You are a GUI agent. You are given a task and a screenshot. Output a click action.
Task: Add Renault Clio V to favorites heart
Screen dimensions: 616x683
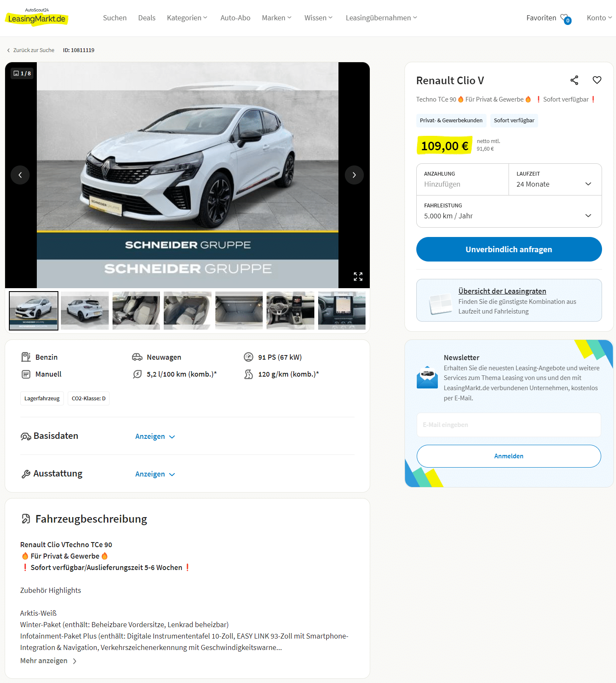coord(597,80)
